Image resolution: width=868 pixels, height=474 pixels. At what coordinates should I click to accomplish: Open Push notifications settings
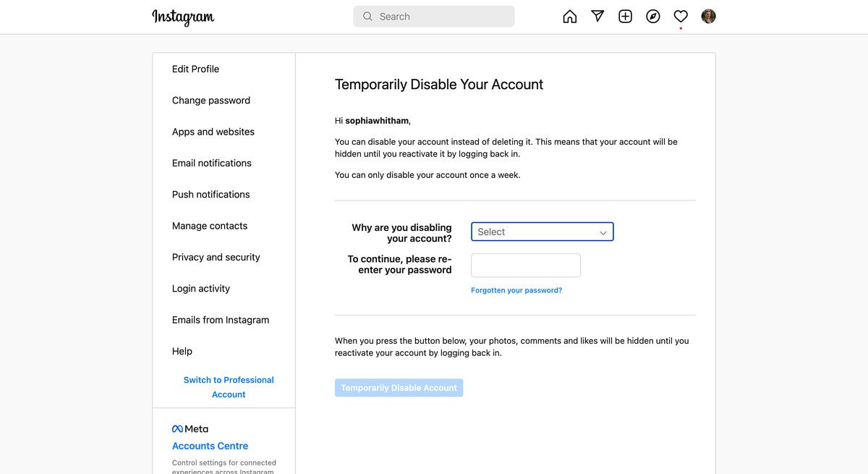(210, 194)
